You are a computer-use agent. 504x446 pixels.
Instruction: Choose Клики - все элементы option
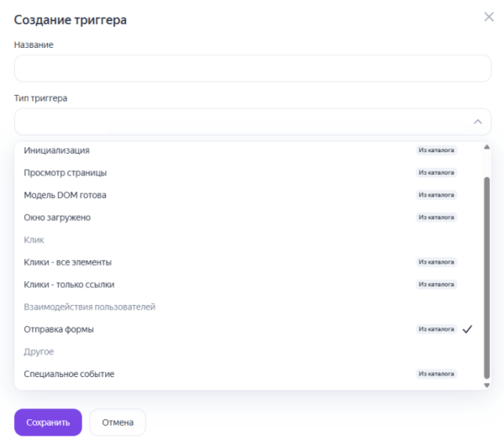coord(68,262)
